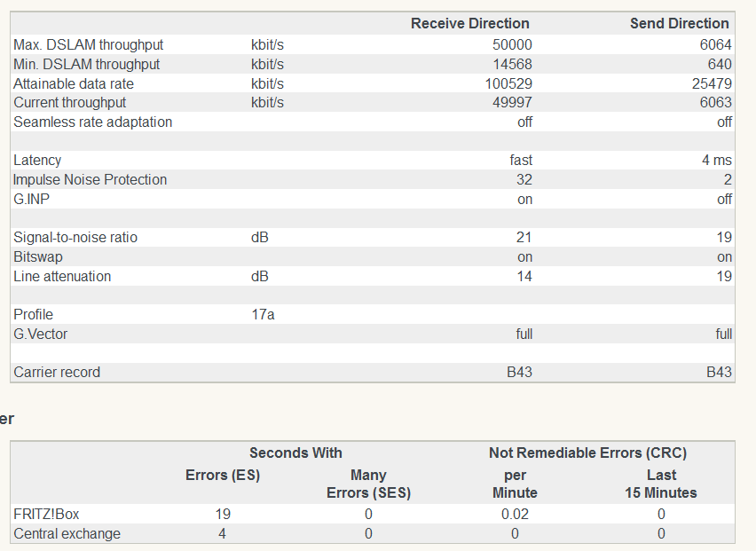Click the Central exchange row label
Viewport: 756px width, 551px height.
coord(67,533)
